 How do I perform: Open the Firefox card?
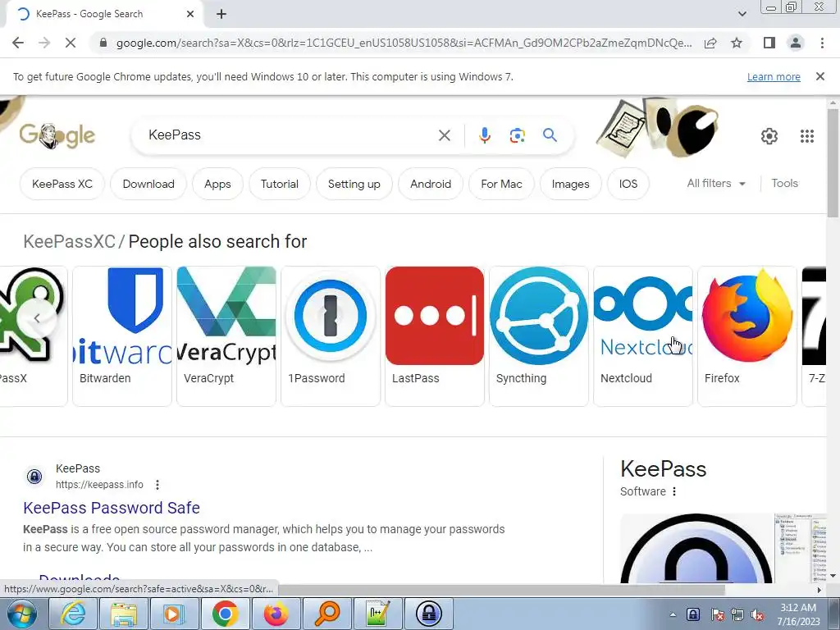coord(747,336)
